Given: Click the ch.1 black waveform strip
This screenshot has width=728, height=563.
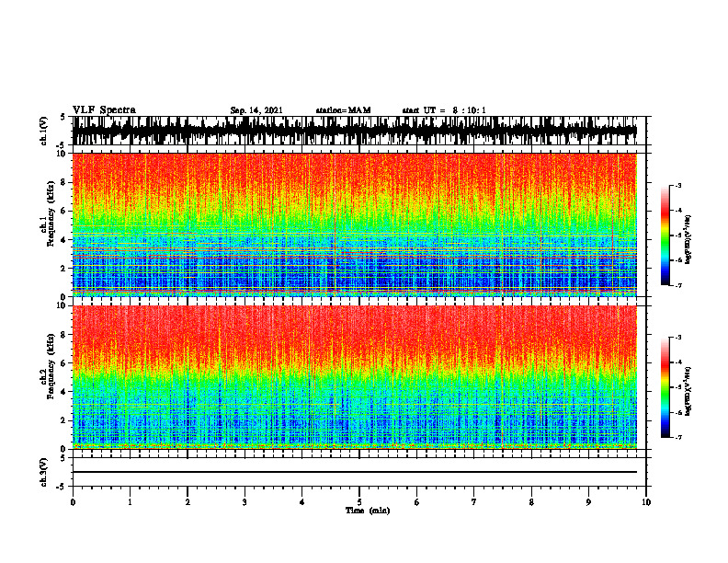Looking at the screenshot, I should pos(355,131).
